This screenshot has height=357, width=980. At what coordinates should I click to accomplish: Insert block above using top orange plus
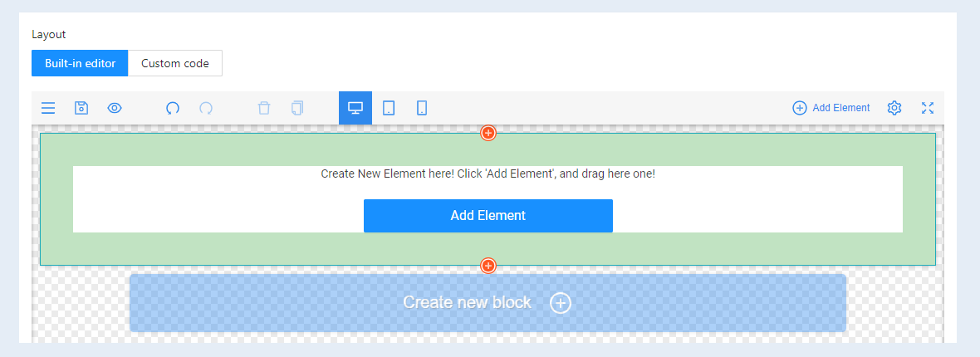(488, 133)
